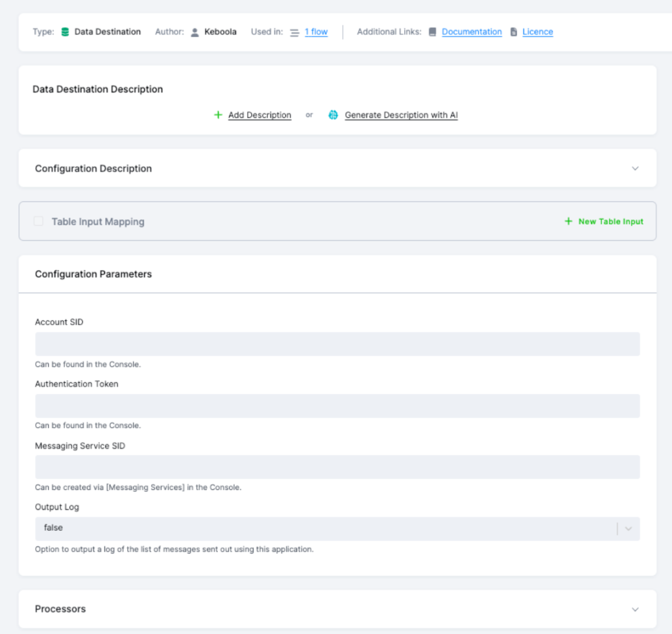Click Generate Description with AI
672x634 pixels.
coord(401,115)
